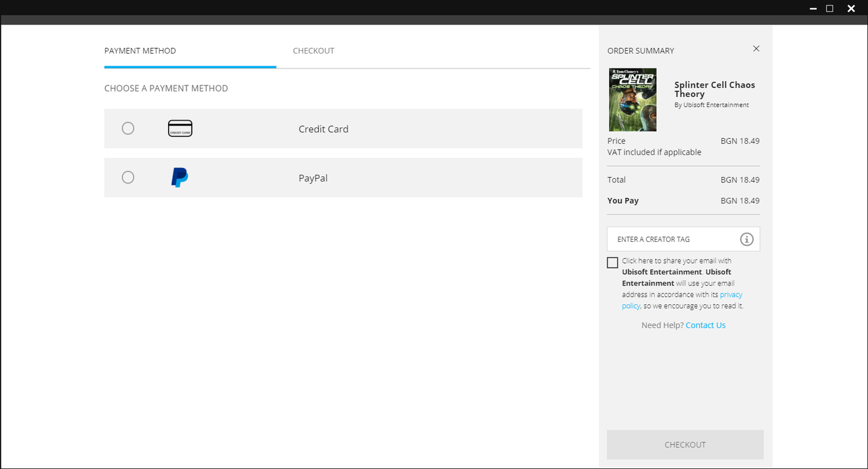This screenshot has height=469, width=868.
Task: Click the Price amount BGN 18.49
Action: [x=740, y=141]
